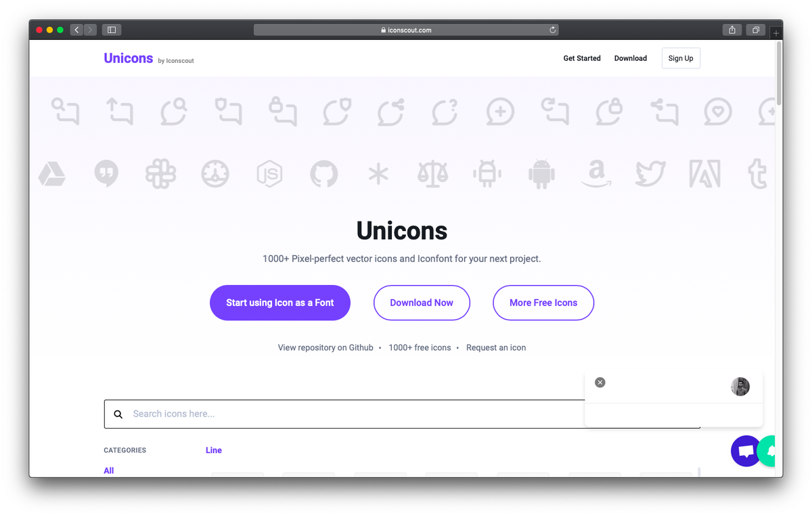
Task: Click the square comment shield icon
Action: [x=228, y=111]
